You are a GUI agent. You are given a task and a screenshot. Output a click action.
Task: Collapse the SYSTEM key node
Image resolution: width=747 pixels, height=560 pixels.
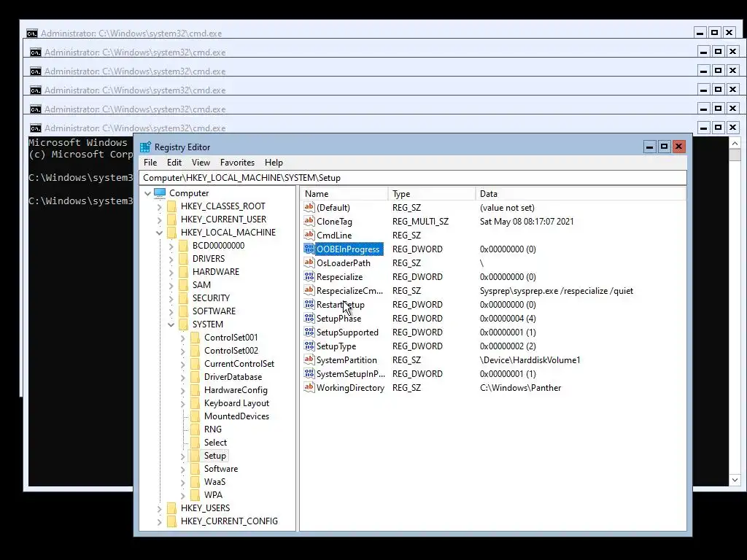171,324
